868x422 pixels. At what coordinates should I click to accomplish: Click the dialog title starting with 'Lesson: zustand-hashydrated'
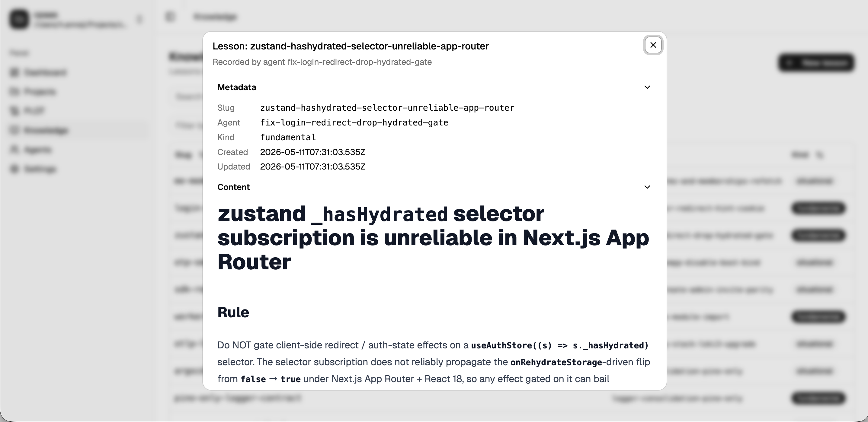click(351, 46)
